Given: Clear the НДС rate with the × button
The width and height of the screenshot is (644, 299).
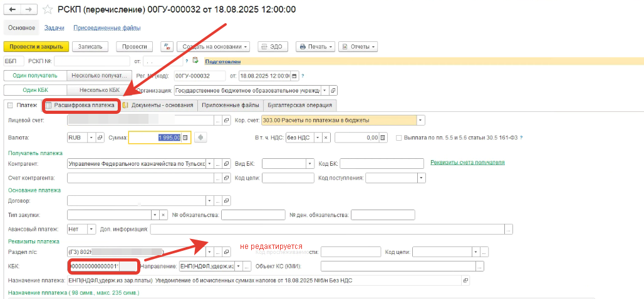Looking at the screenshot, I should pyautogui.click(x=326, y=138).
